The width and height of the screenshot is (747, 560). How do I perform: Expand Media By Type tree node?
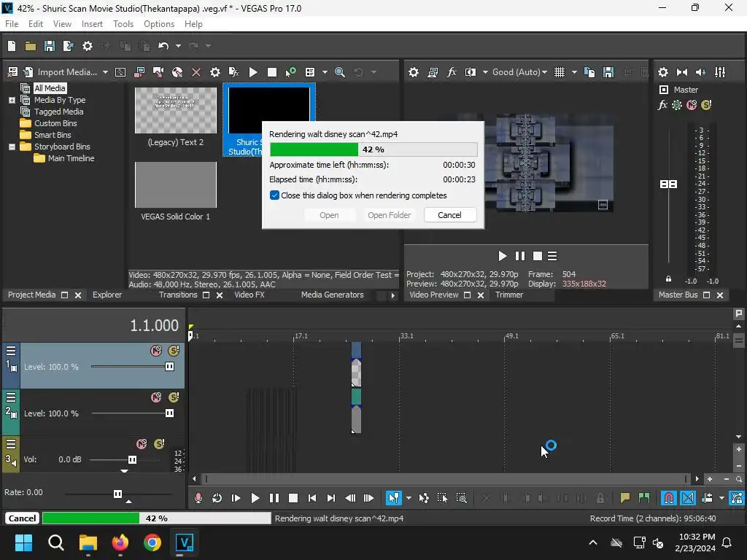[x=12, y=100]
